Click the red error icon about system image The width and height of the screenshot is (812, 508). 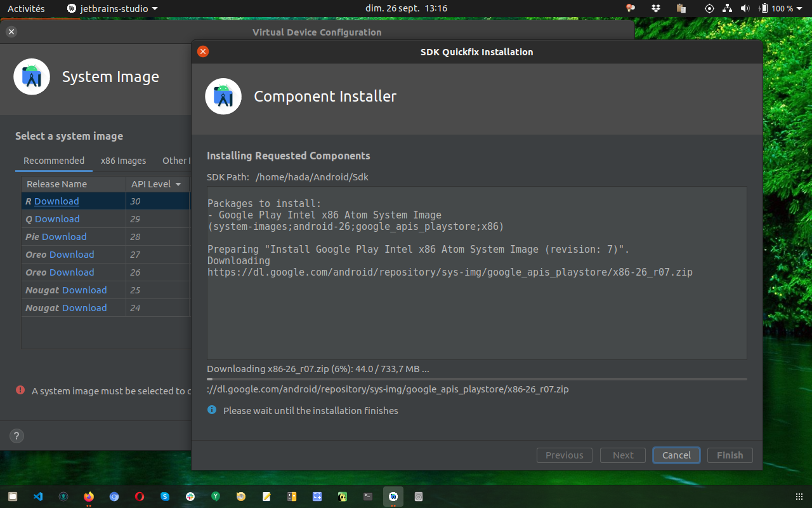tap(20, 391)
